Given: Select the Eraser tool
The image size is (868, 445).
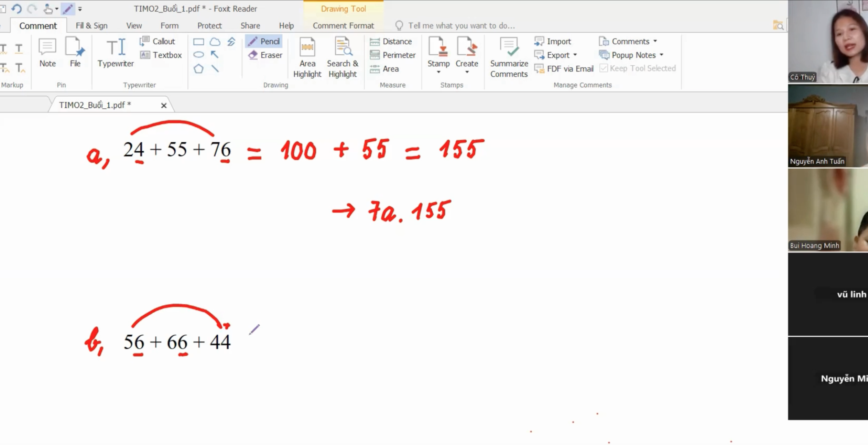Looking at the screenshot, I should (265, 55).
